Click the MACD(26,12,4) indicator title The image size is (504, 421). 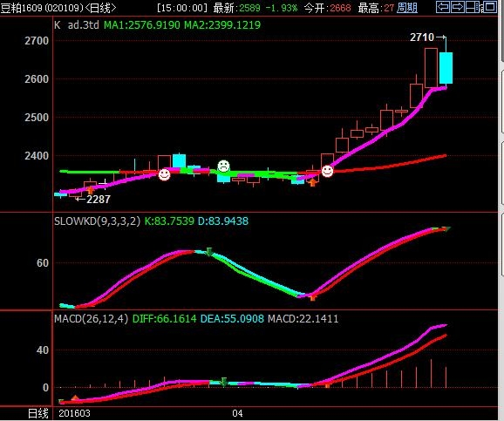91,319
